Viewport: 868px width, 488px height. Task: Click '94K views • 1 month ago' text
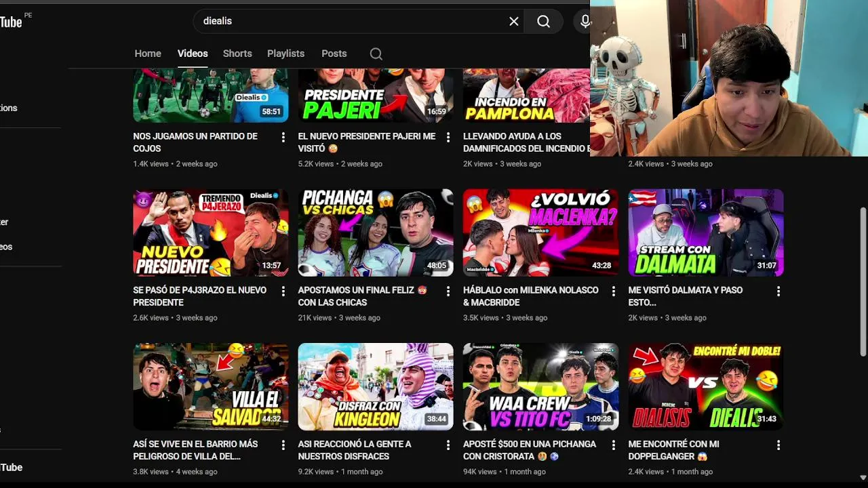(x=505, y=472)
